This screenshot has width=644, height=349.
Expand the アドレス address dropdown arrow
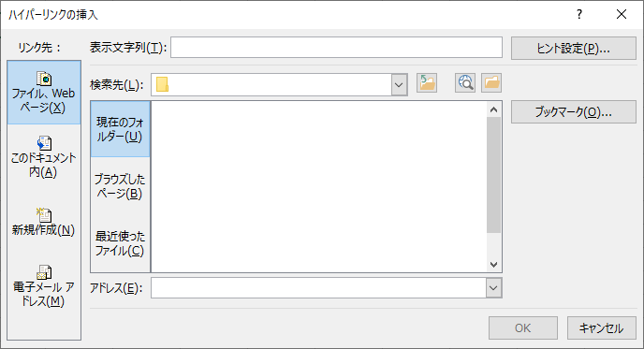(493, 288)
